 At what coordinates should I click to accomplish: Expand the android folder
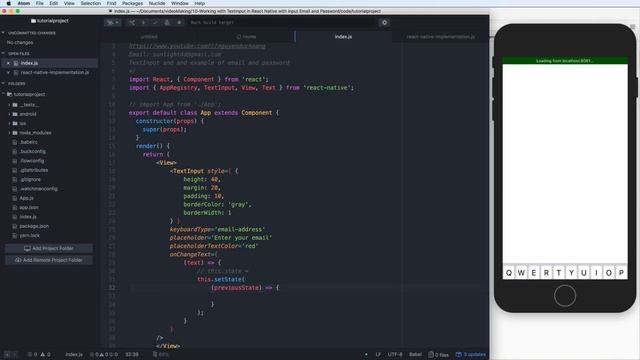pyautogui.click(x=9, y=114)
